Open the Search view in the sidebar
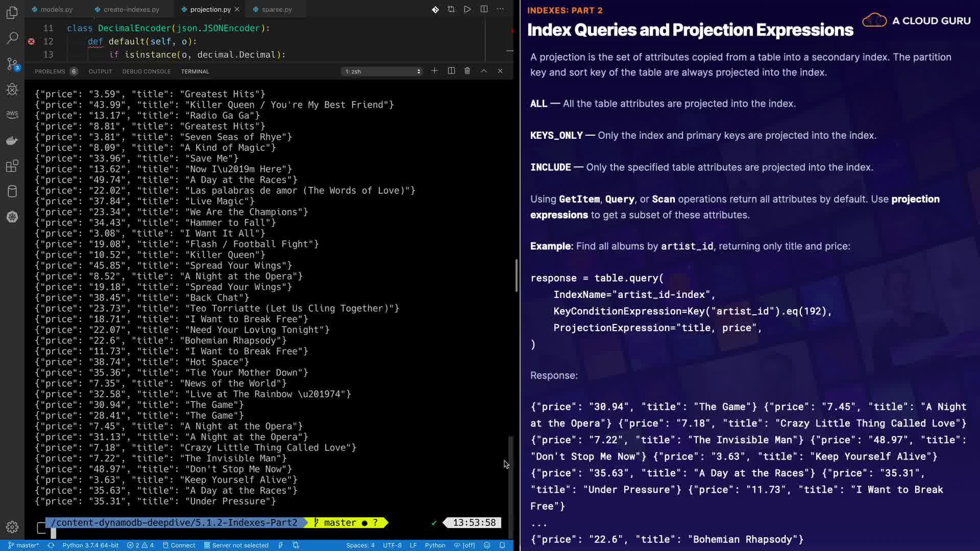 coord(12,38)
